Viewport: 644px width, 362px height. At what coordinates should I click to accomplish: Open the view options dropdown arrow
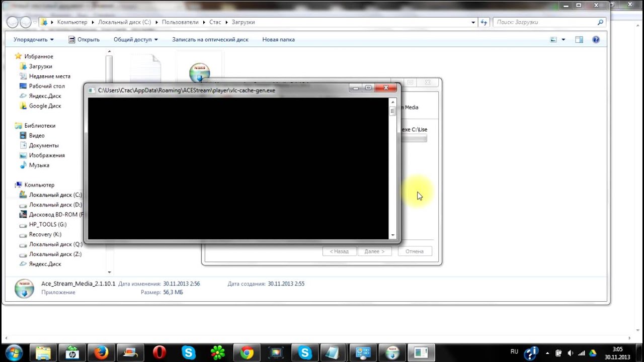[x=563, y=39]
